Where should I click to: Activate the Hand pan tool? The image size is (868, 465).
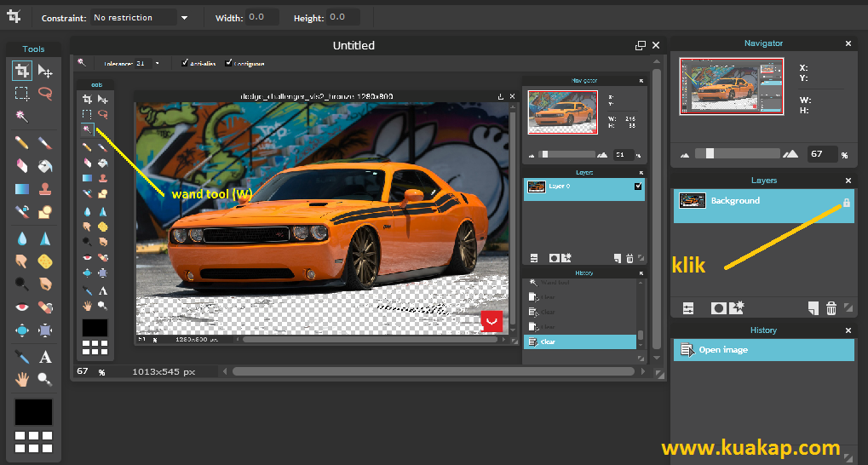coord(21,379)
